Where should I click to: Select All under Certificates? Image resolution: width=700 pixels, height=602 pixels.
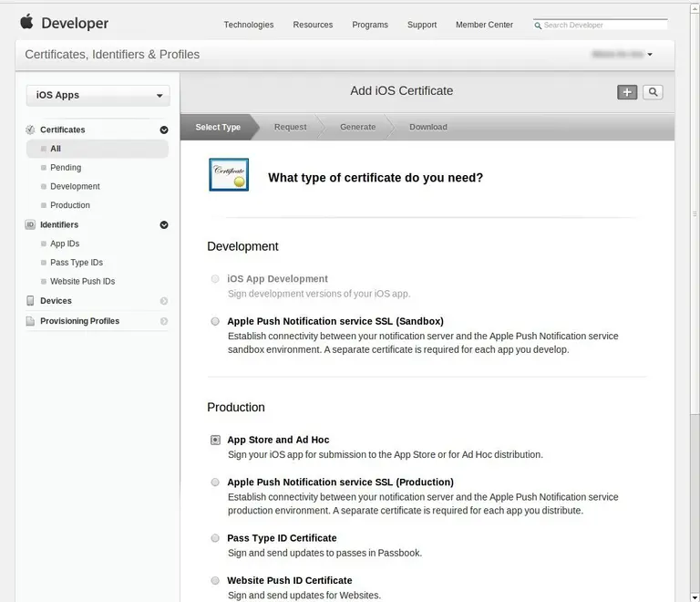(98, 149)
